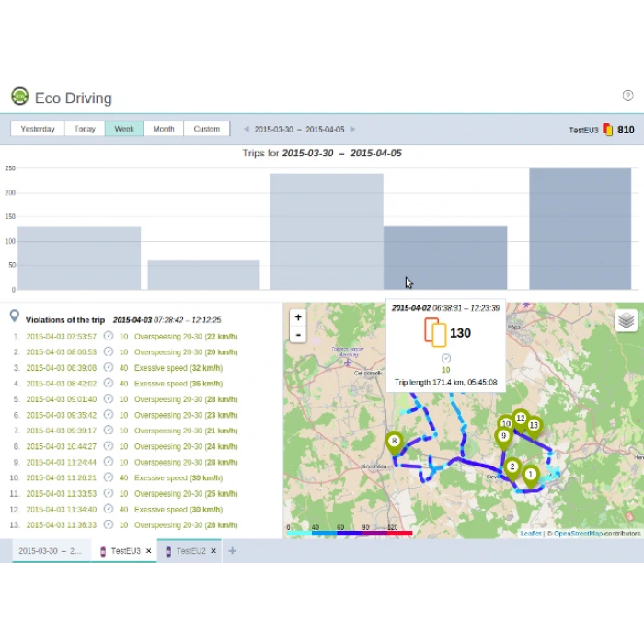Click the help question mark icon

[x=627, y=96]
